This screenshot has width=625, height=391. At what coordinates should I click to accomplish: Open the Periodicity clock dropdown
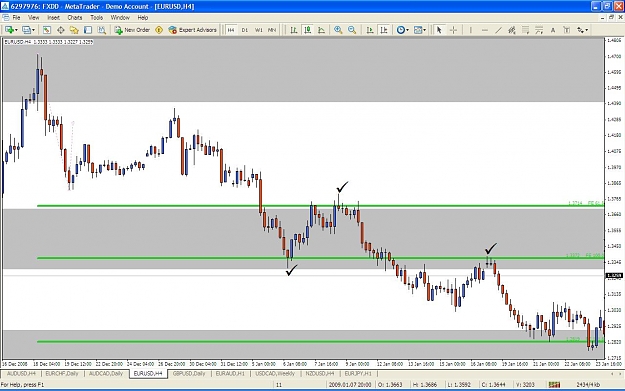pyautogui.click(x=403, y=30)
